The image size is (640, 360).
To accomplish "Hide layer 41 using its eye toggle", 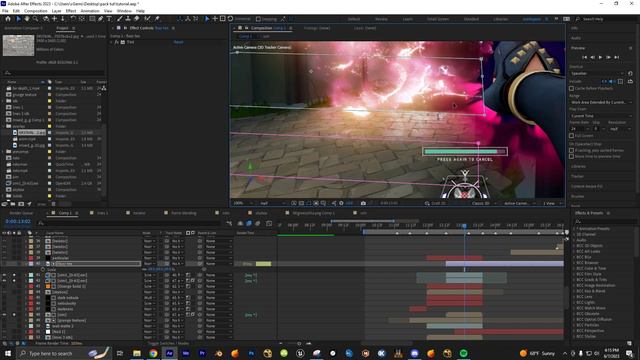I will click(x=4, y=275).
